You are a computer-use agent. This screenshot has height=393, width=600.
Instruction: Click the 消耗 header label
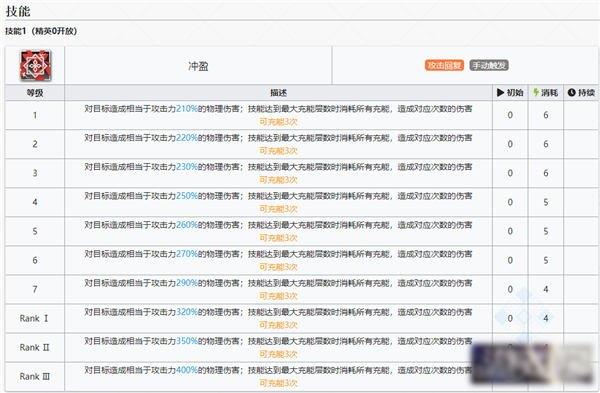pyautogui.click(x=549, y=93)
